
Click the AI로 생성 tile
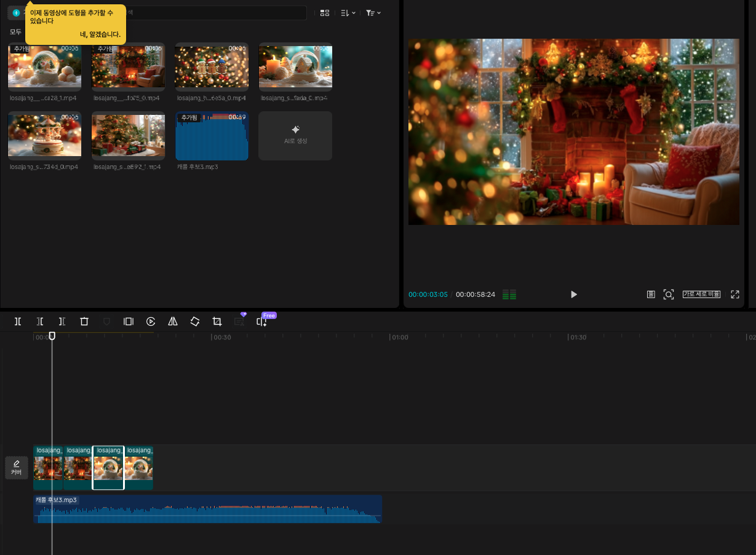point(295,135)
